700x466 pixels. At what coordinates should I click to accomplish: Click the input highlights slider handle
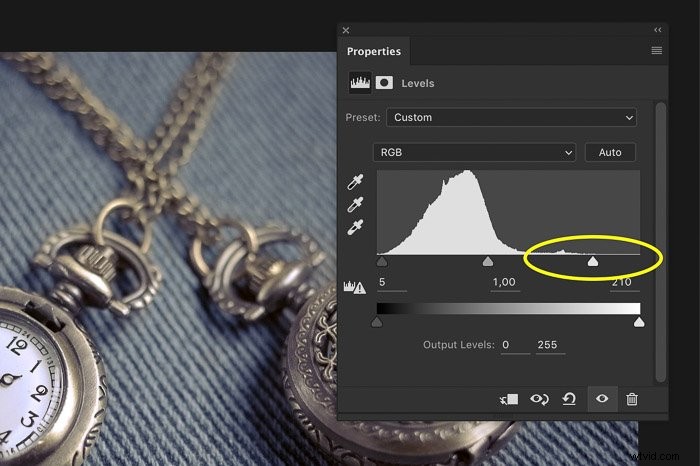pos(592,261)
